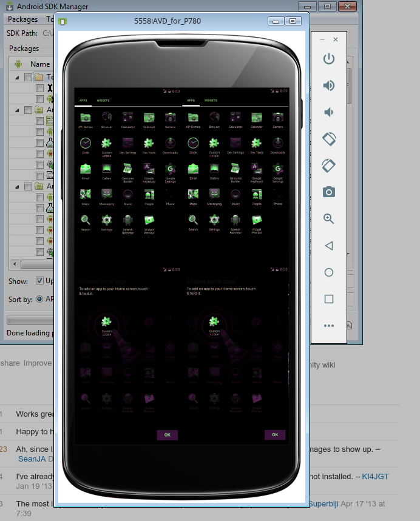Check the Tools folder checkbox in SDK Manager

pos(29,78)
